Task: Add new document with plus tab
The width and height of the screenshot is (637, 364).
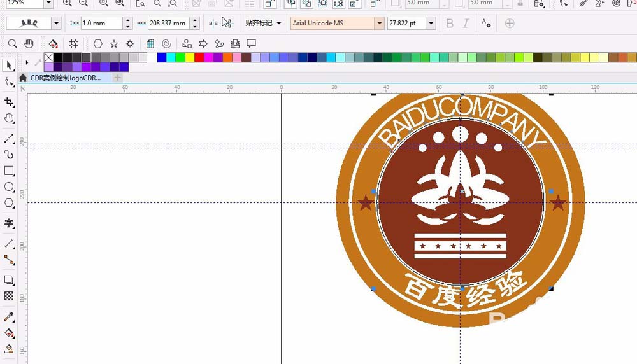Action: (117, 78)
